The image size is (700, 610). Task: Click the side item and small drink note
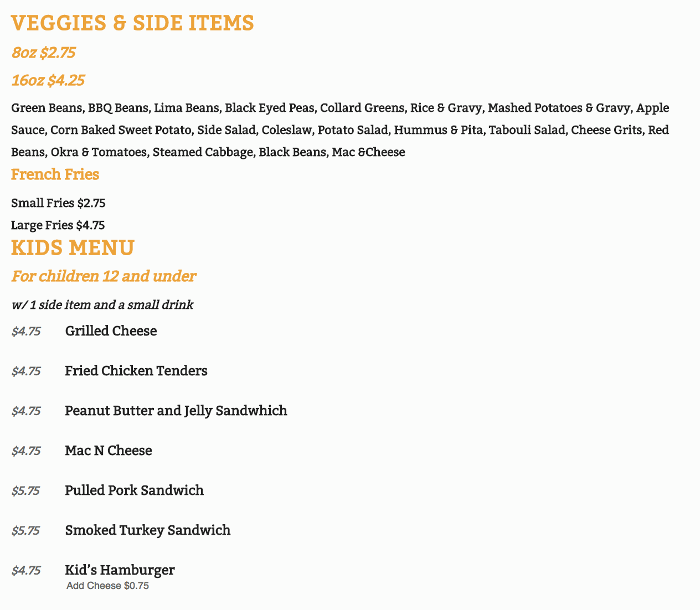click(102, 304)
